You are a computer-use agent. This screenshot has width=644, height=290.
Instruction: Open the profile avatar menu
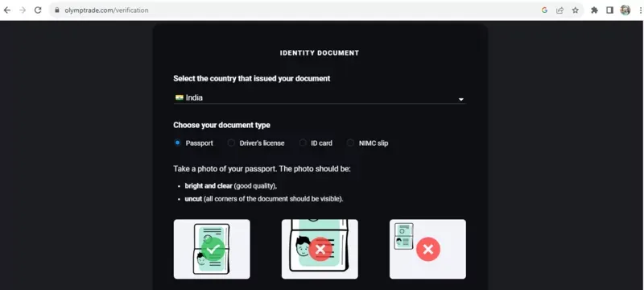pyautogui.click(x=625, y=10)
